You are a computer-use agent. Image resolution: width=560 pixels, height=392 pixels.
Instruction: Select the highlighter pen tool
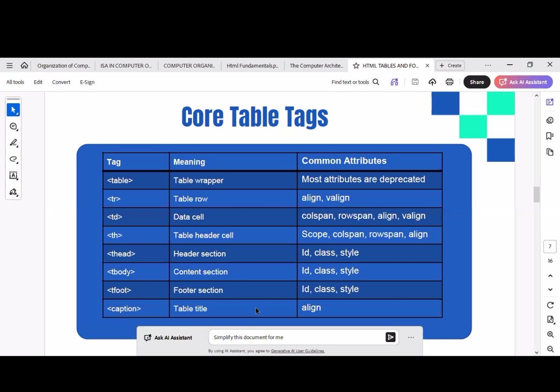[x=13, y=143]
